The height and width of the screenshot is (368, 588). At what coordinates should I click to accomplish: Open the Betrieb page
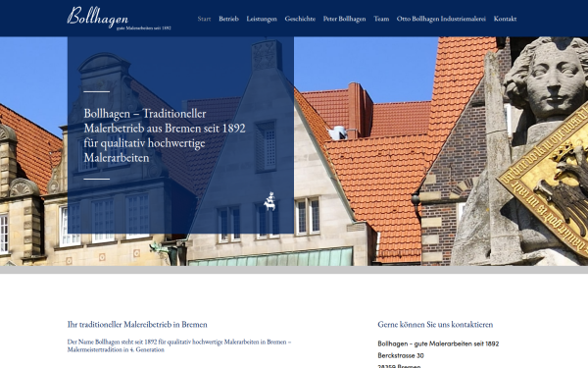point(228,19)
